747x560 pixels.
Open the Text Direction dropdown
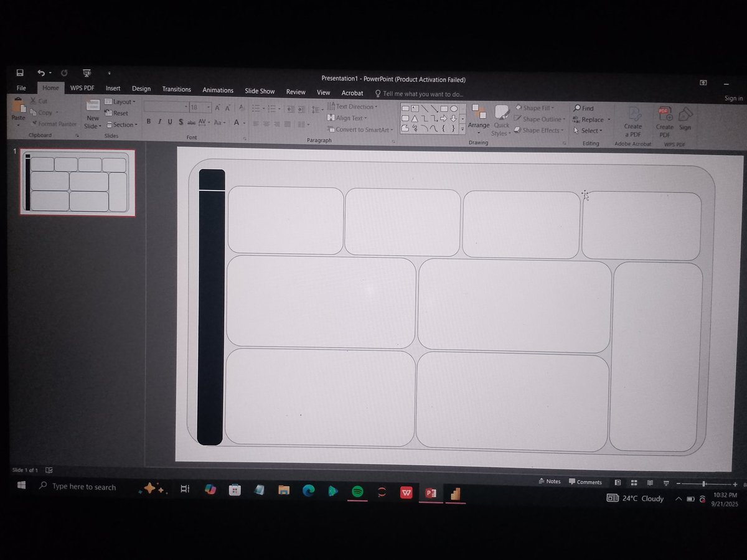coord(352,106)
